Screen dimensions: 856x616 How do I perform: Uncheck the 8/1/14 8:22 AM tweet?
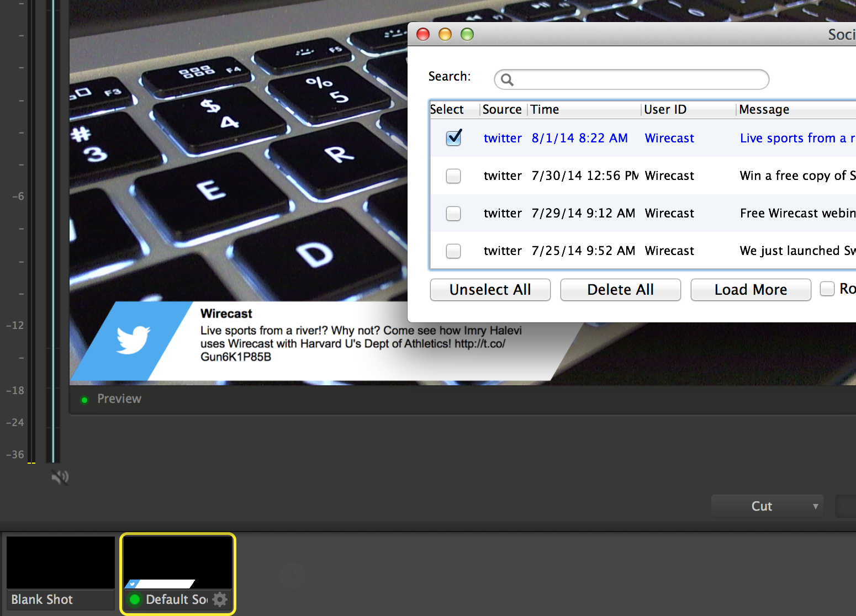click(453, 137)
